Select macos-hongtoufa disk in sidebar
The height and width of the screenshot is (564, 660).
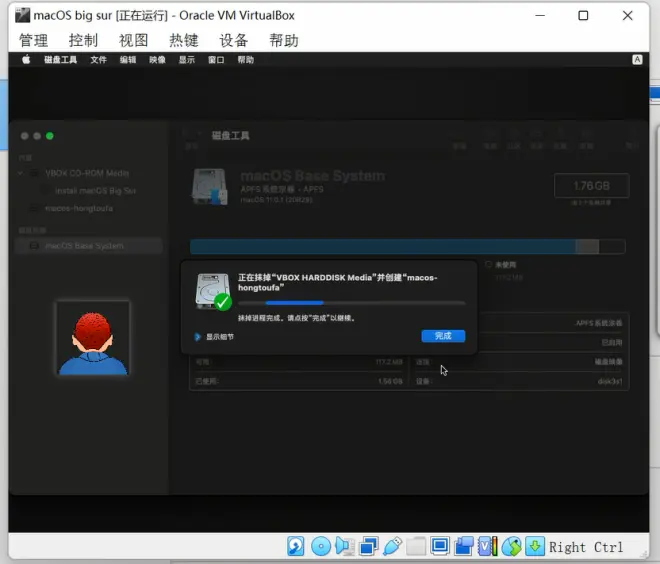[79, 208]
